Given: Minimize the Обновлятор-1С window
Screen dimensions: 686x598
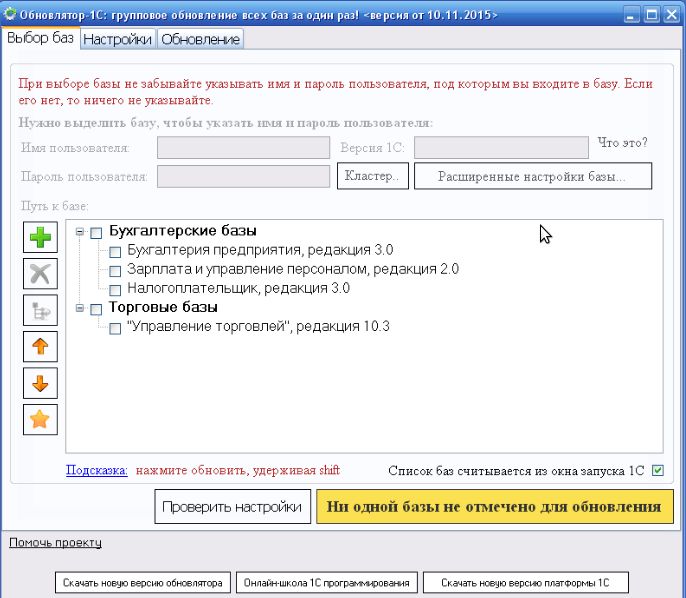Looking at the screenshot, I should tap(630, 15).
